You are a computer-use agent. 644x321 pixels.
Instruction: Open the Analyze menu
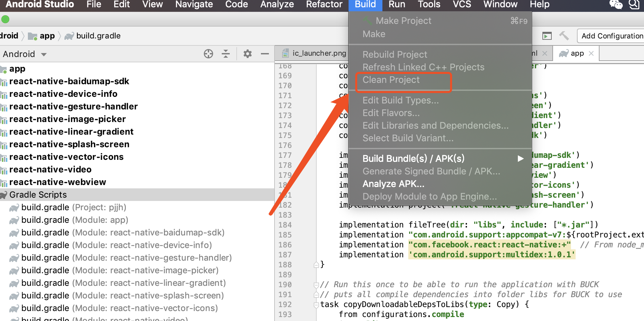277,4
